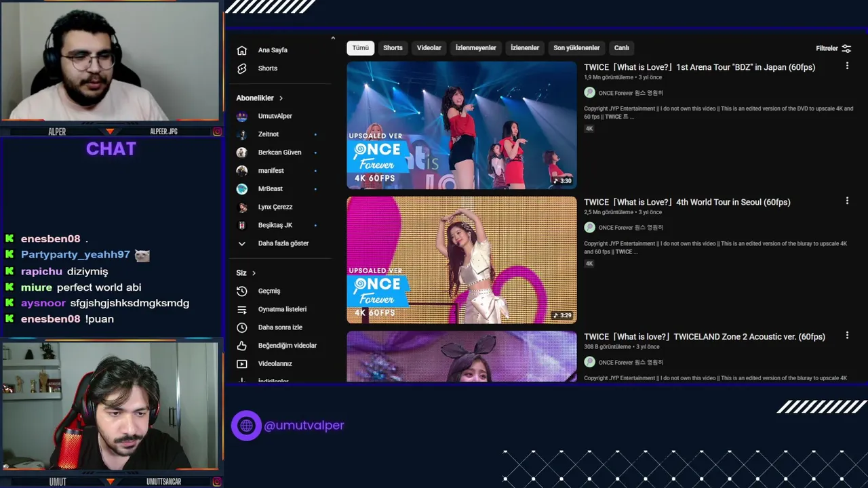868x488 pixels.
Task: Expand Abonelikler section chevron
Action: pos(281,98)
